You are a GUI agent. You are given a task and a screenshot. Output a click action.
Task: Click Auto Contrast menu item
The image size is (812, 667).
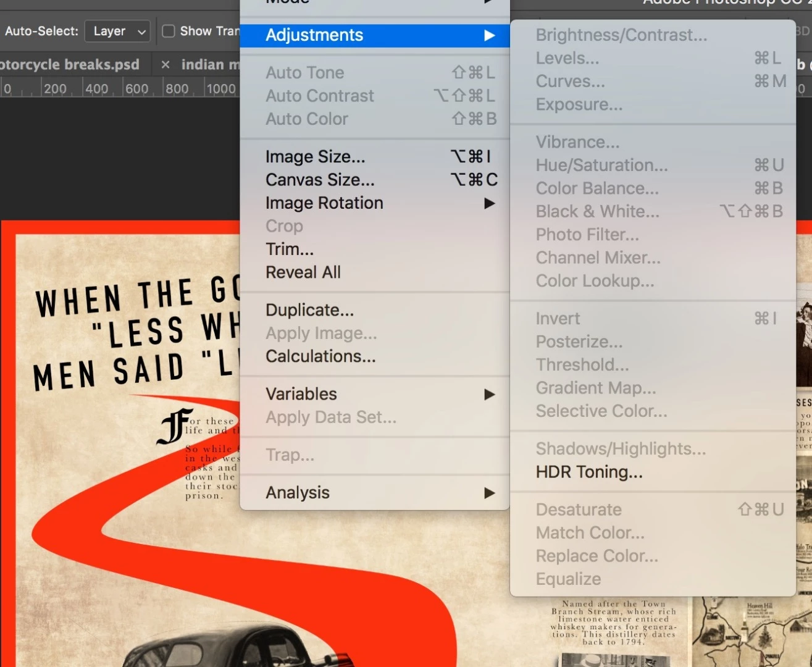coord(375,96)
